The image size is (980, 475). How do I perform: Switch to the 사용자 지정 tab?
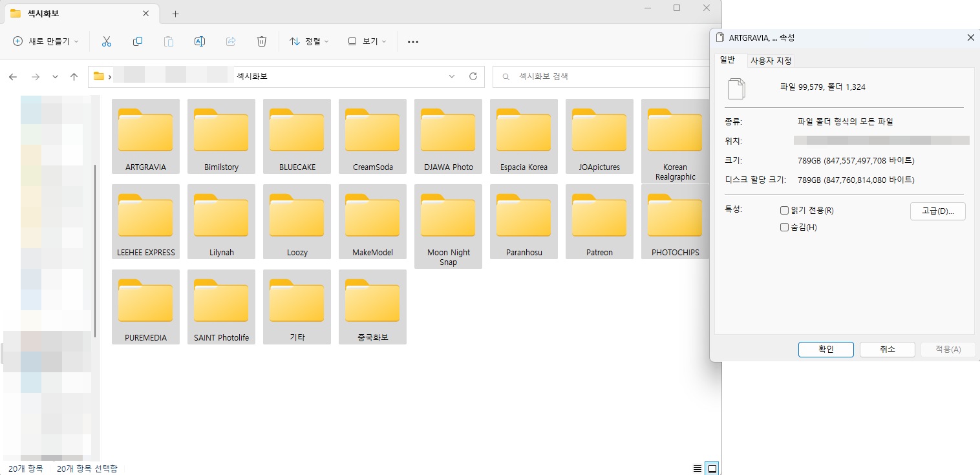click(x=771, y=61)
